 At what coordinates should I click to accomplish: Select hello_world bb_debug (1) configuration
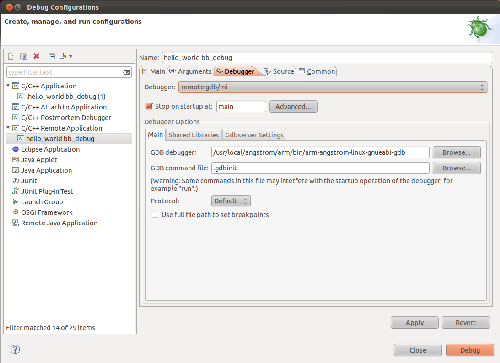(66, 96)
